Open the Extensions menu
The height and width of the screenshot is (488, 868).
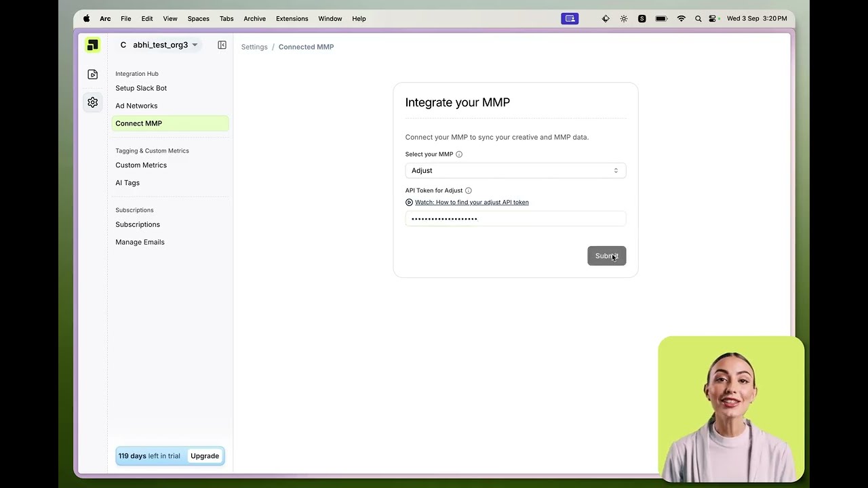[x=292, y=19]
